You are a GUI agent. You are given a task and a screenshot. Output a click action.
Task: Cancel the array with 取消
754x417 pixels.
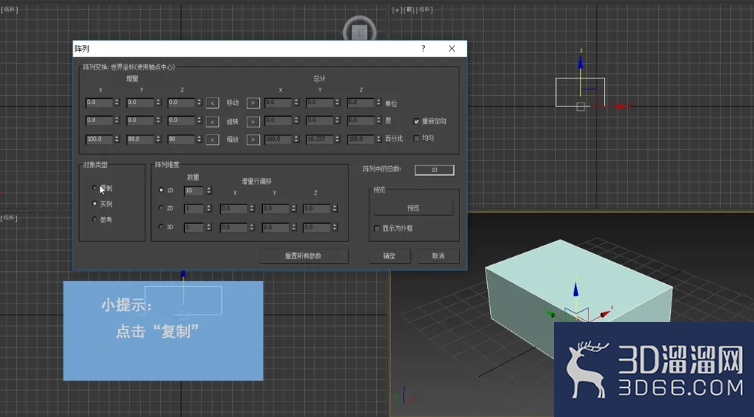click(x=439, y=256)
